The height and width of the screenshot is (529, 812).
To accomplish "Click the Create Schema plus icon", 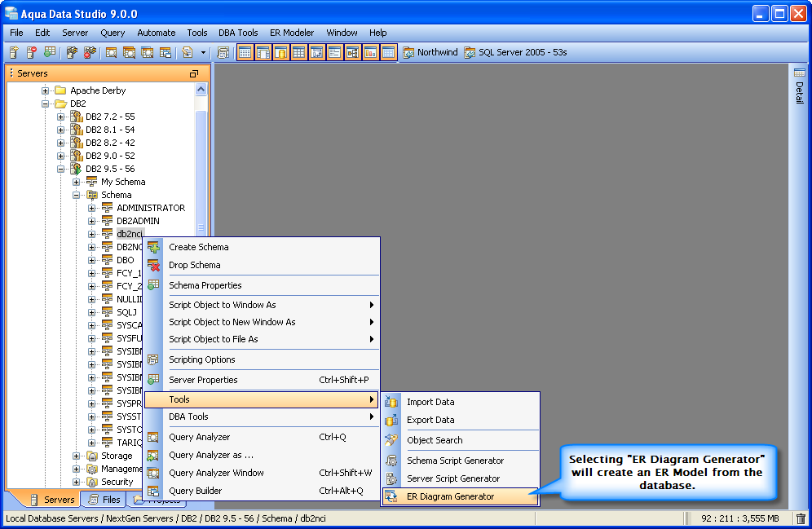I will [x=153, y=247].
